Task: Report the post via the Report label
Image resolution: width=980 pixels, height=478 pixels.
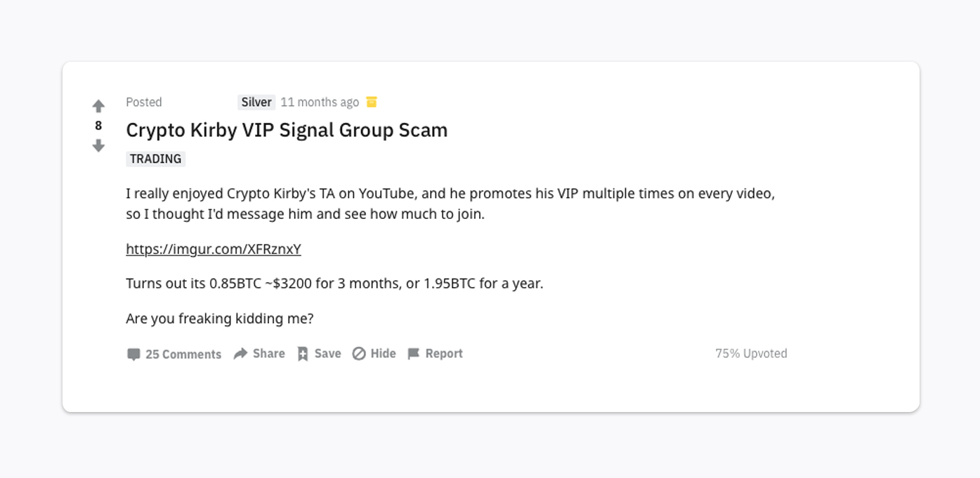Action: 444,353
